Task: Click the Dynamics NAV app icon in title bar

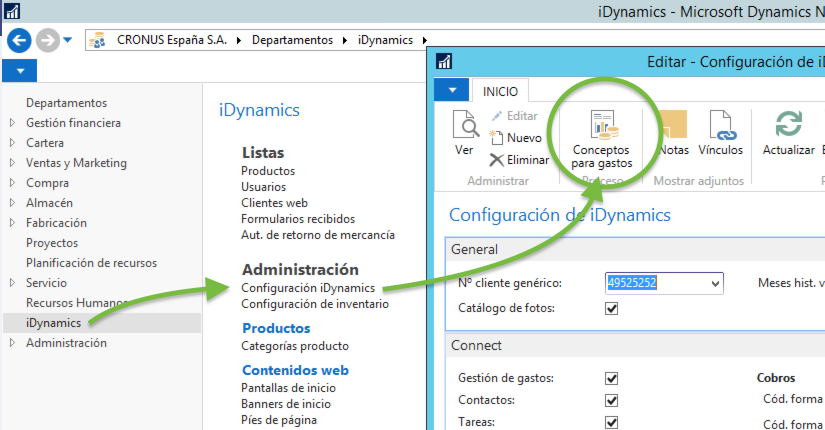Action: pos(12,11)
